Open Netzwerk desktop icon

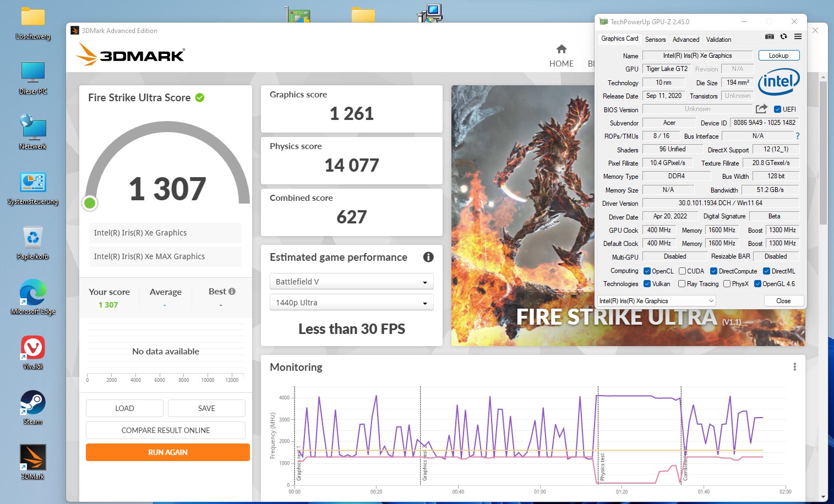point(33,132)
